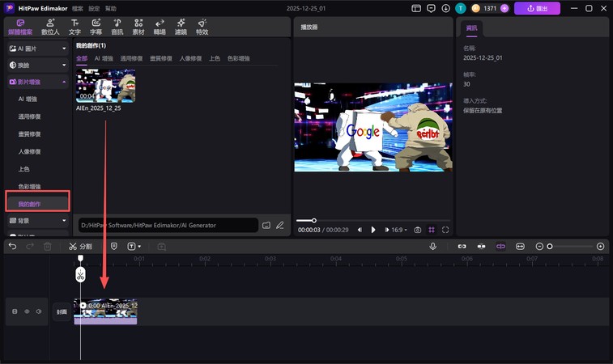Click the microphone voiceover icon

(x=432, y=246)
